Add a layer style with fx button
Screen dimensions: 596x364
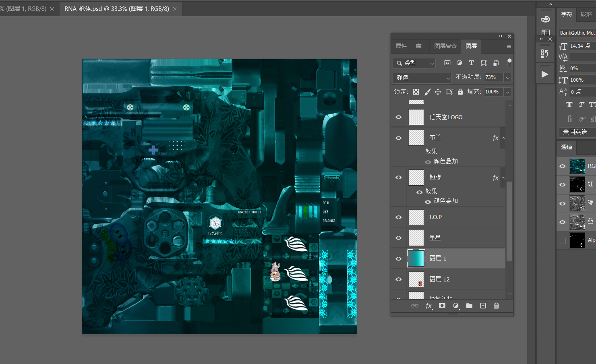tap(429, 306)
